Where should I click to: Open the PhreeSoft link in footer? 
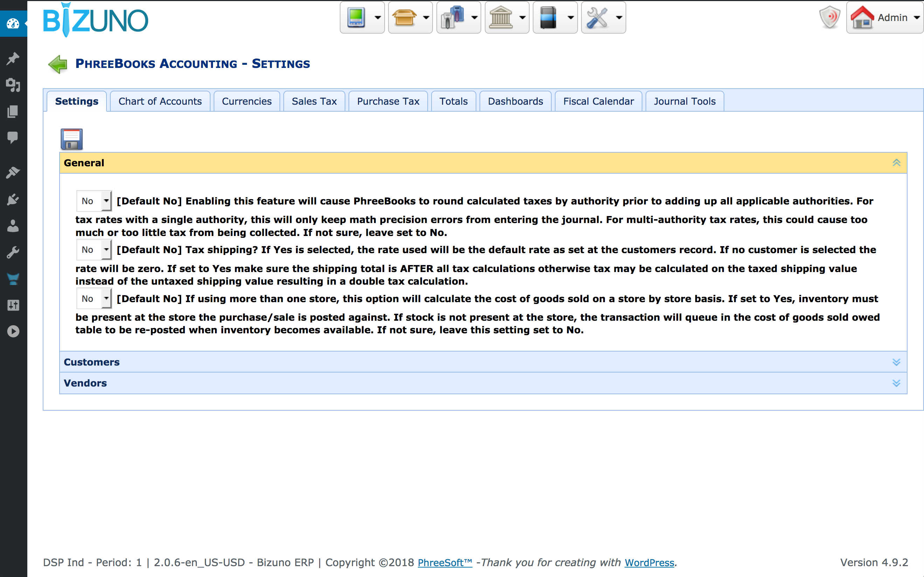click(444, 563)
